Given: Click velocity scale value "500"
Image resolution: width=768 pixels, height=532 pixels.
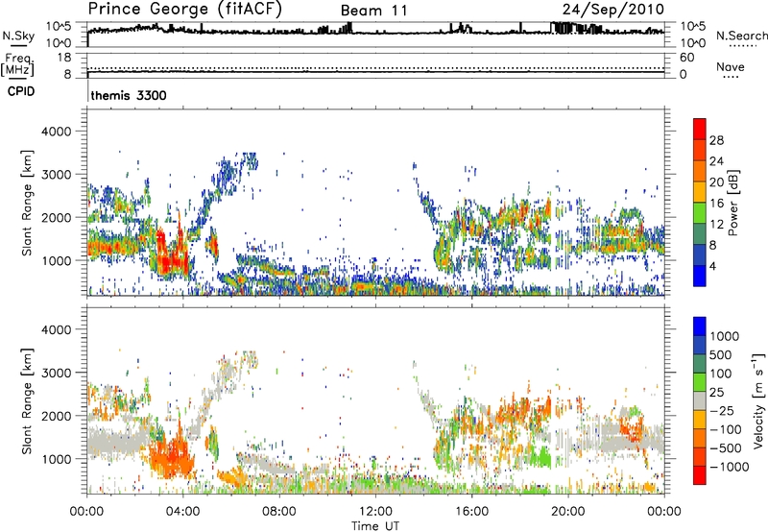Looking at the screenshot, I should click(x=721, y=355).
